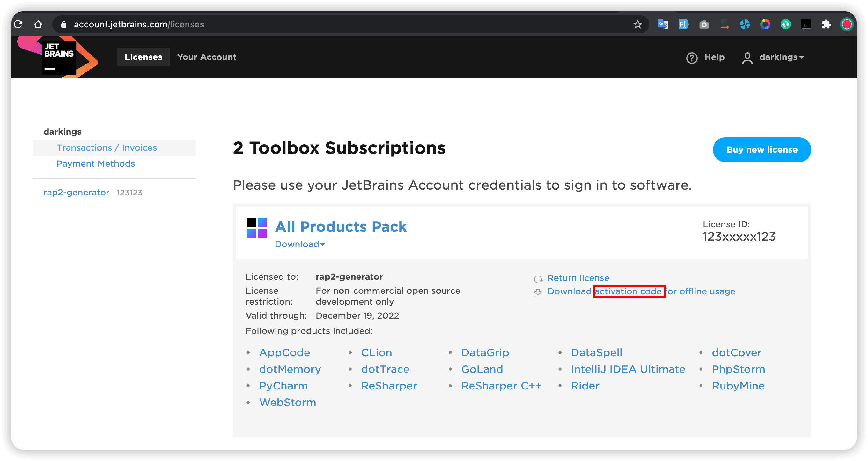Screen dimensions: 868x461
Task: Open the Google Translate extension icon
Action: [663, 24]
